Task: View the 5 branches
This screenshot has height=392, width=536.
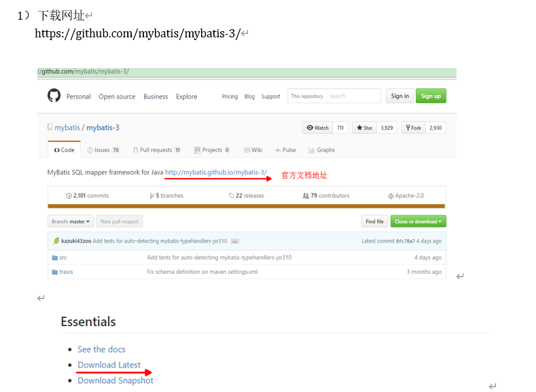Action: click(x=166, y=196)
